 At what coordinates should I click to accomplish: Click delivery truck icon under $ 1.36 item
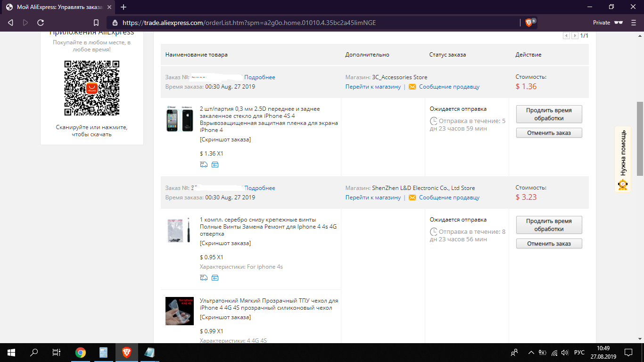[x=204, y=165]
